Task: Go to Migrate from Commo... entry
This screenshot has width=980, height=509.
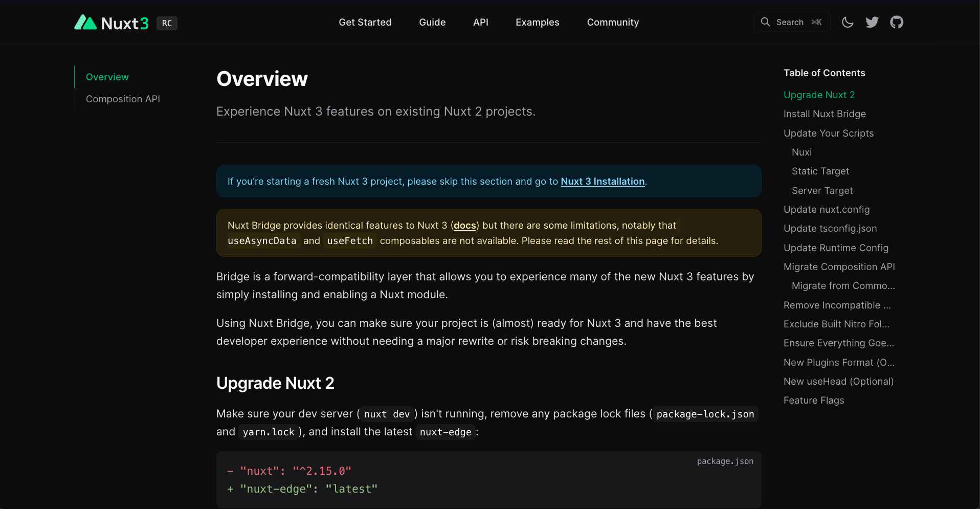Action: point(843,285)
